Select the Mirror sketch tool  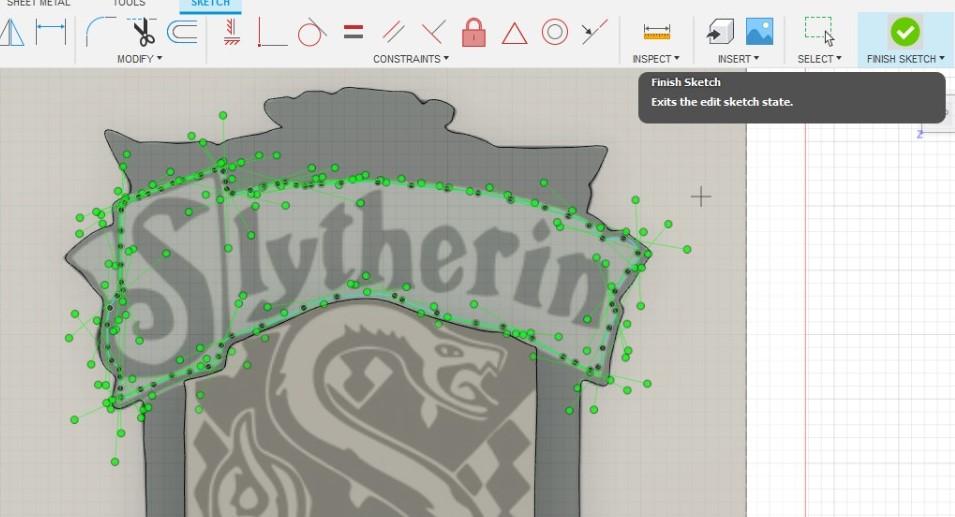pyautogui.click(x=11, y=32)
